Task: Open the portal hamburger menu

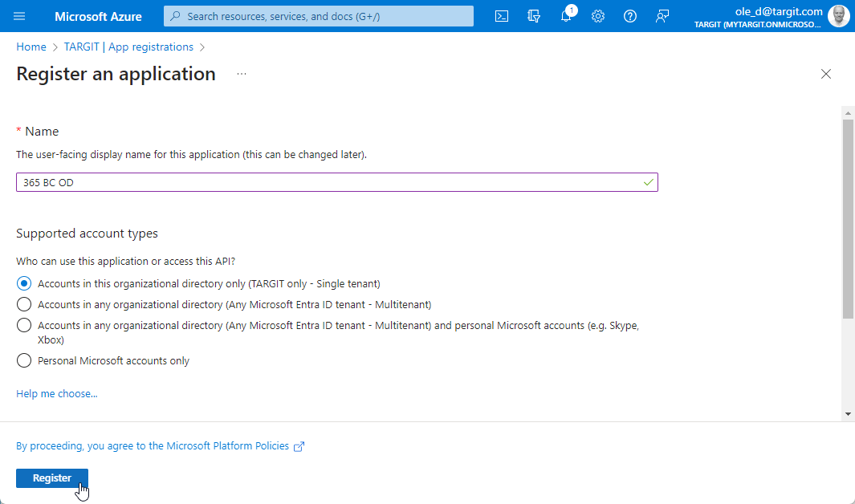Action: click(x=19, y=16)
